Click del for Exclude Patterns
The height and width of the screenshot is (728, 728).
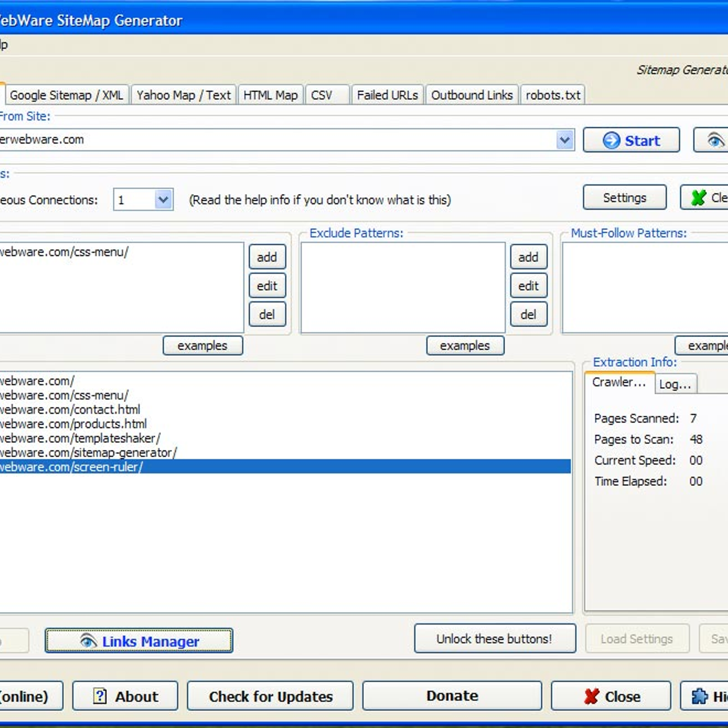pos(528,314)
